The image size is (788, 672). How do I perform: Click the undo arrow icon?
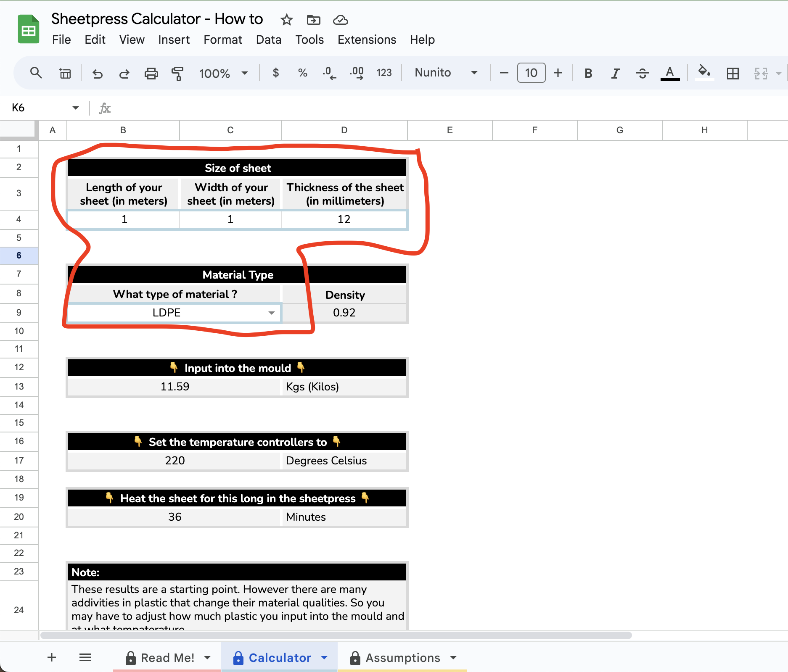98,74
